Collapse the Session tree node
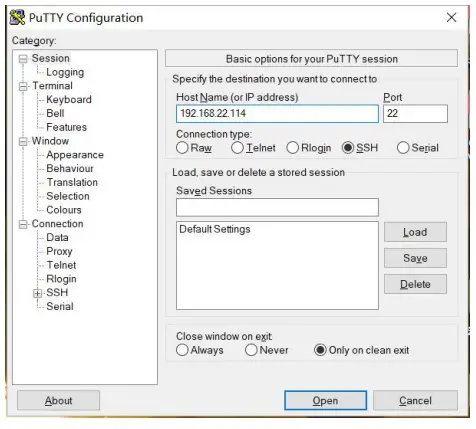The image size is (476, 429). click(23, 59)
